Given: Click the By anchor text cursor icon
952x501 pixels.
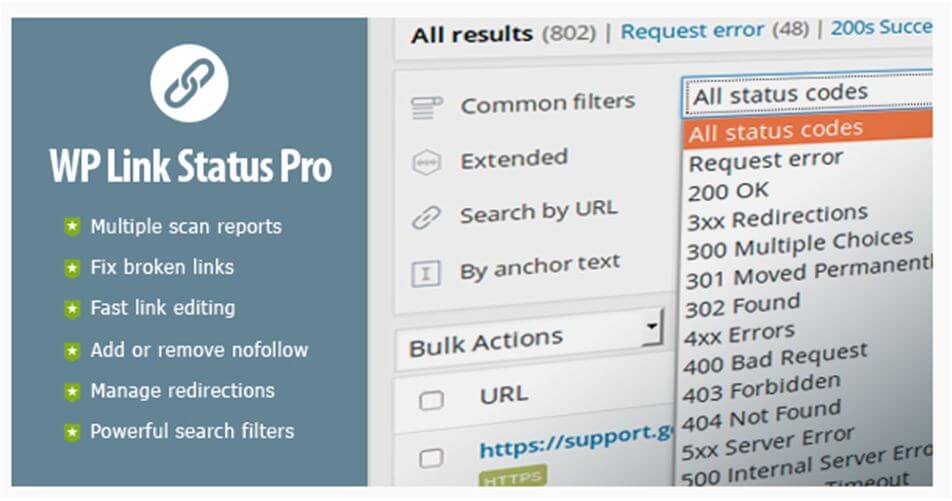Looking at the screenshot, I should [426, 274].
